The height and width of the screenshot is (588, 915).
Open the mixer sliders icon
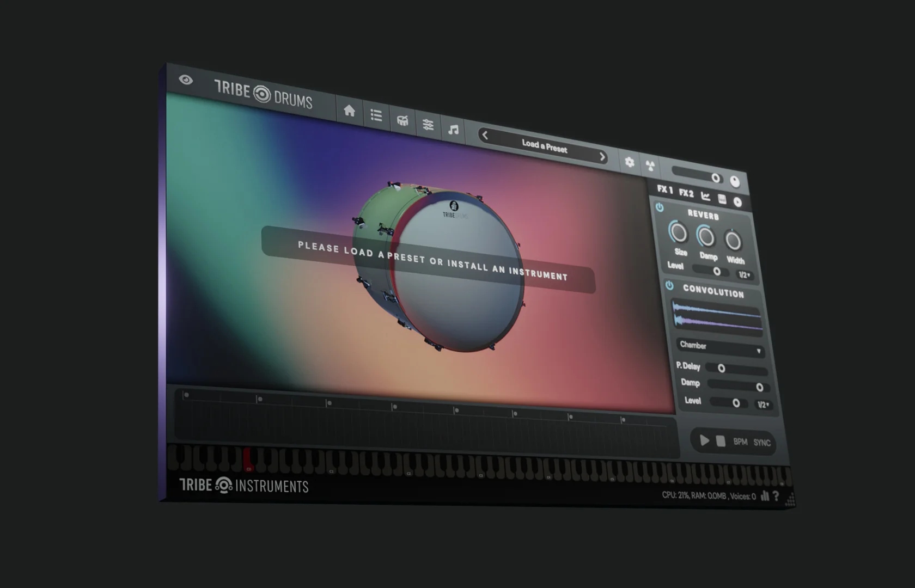pyautogui.click(x=428, y=126)
